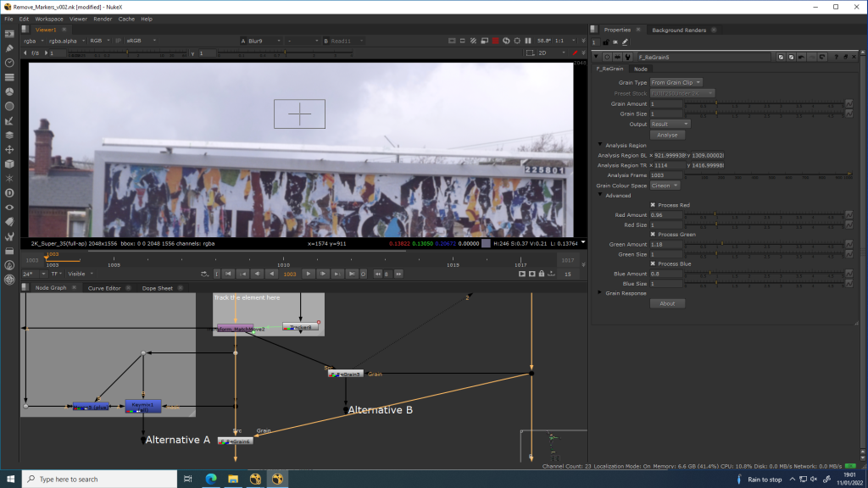Image resolution: width=868 pixels, height=488 pixels.
Task: Open the File menu
Action: [x=8, y=19]
